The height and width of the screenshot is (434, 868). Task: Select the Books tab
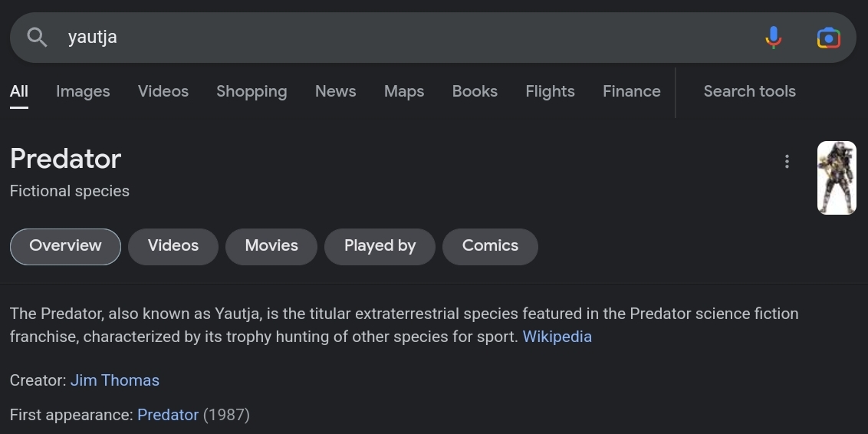click(475, 91)
